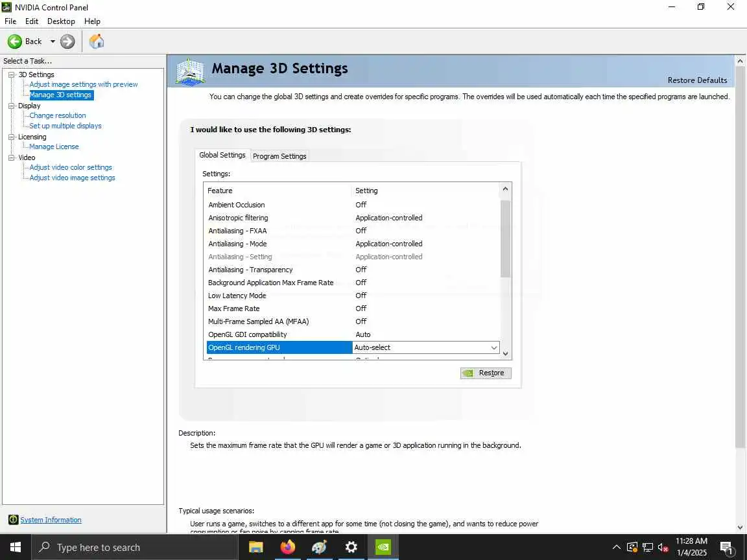Open Firefox from the taskbar
The height and width of the screenshot is (560, 747).
point(288,547)
